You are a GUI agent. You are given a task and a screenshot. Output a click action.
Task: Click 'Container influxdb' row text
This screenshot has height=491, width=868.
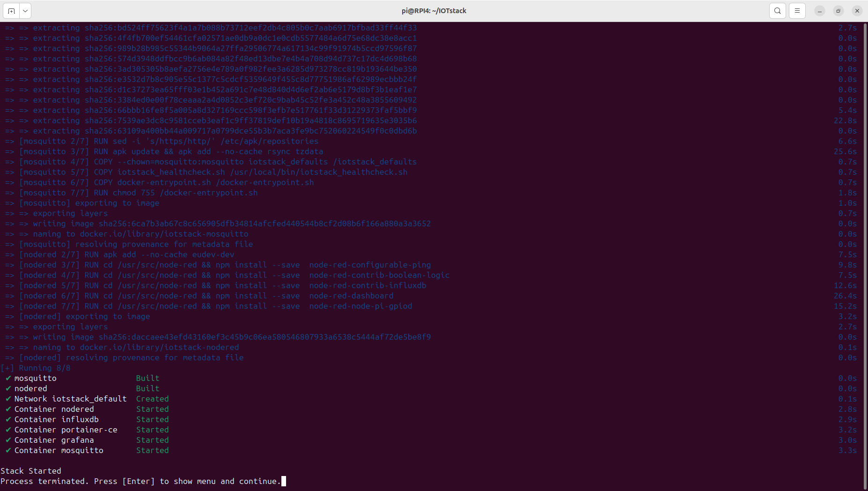tap(56, 419)
